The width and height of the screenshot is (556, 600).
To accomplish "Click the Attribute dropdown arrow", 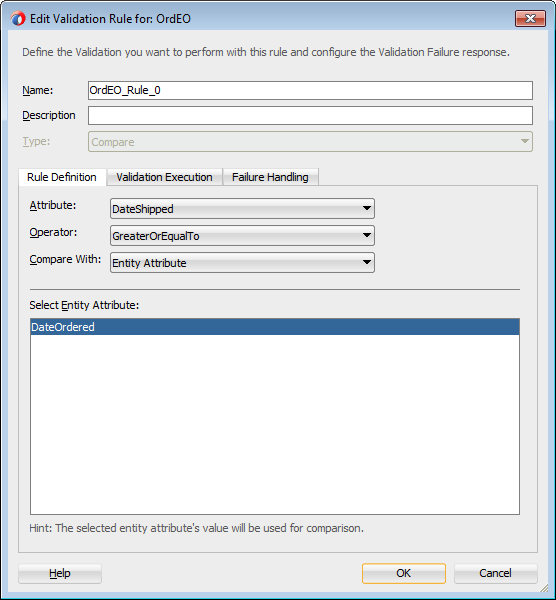I will click(367, 209).
